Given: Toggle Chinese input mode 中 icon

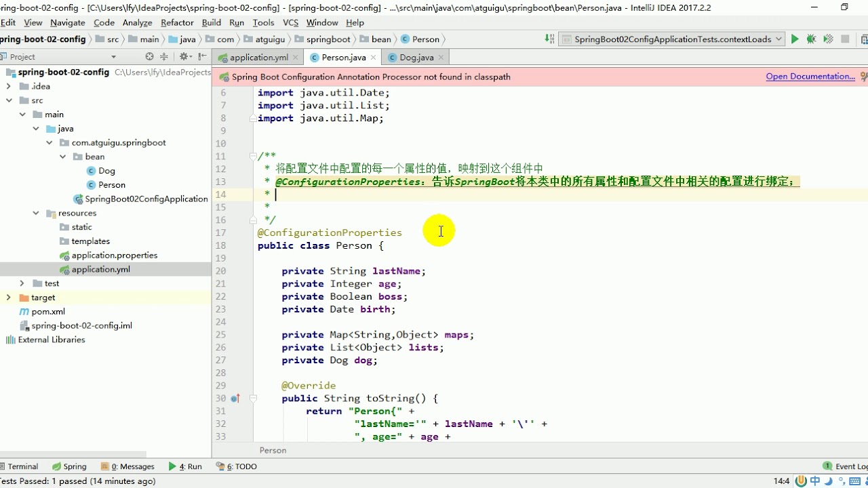Looking at the screenshot, I should coord(815,481).
